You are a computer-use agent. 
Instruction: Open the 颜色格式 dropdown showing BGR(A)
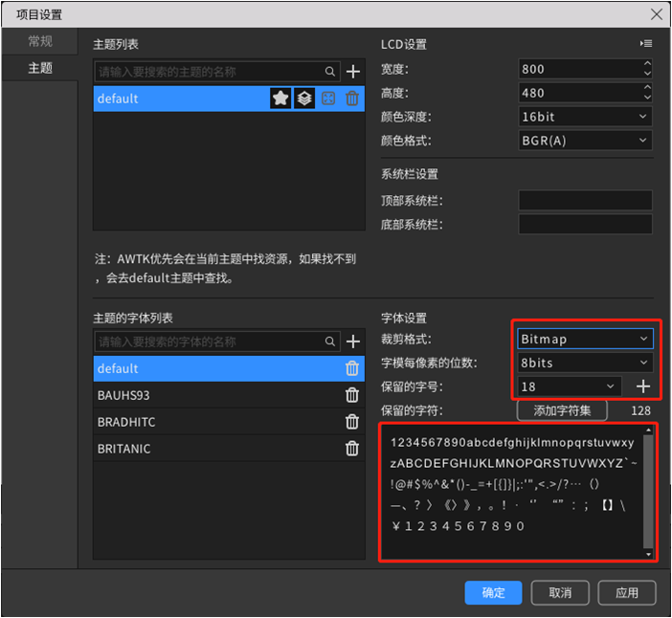click(585, 141)
